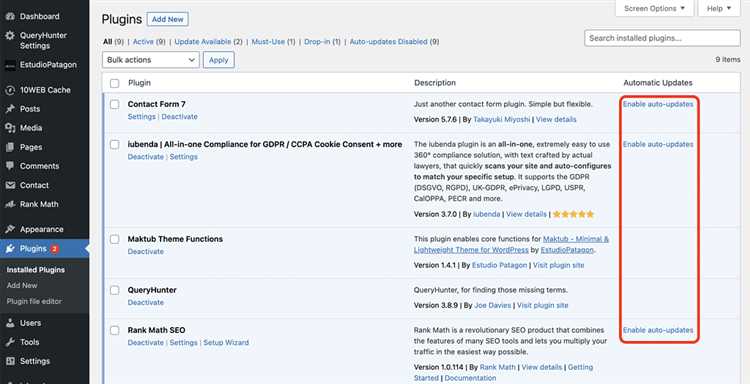
Task: Deactivate Maktub Theme Functions
Action: coord(145,252)
